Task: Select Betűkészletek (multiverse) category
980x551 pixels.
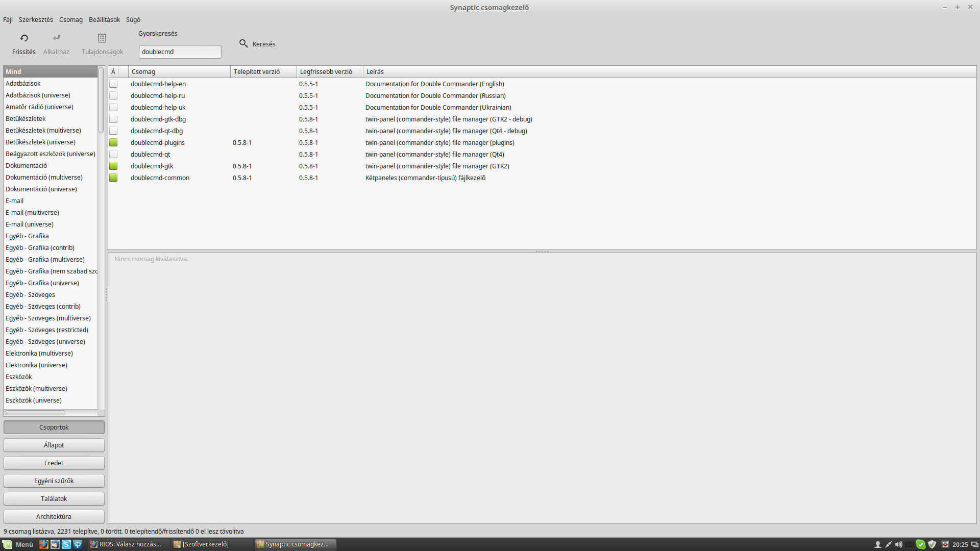Action: (51, 131)
